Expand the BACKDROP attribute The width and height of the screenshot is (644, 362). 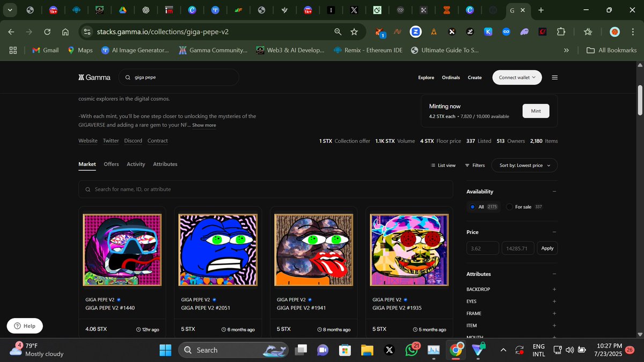(554, 289)
